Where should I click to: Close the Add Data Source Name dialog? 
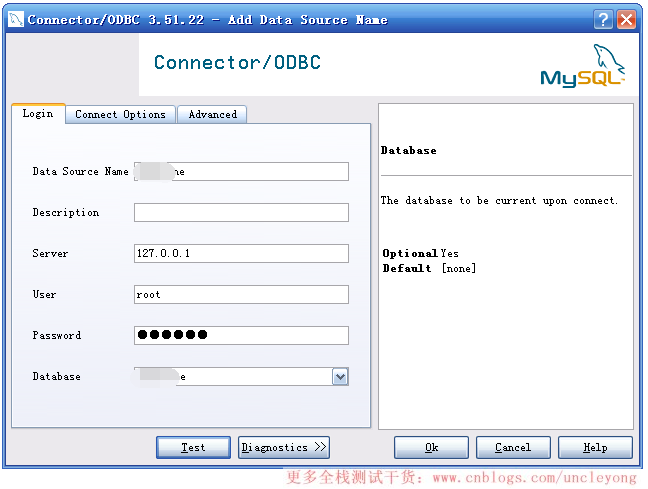coord(627,19)
